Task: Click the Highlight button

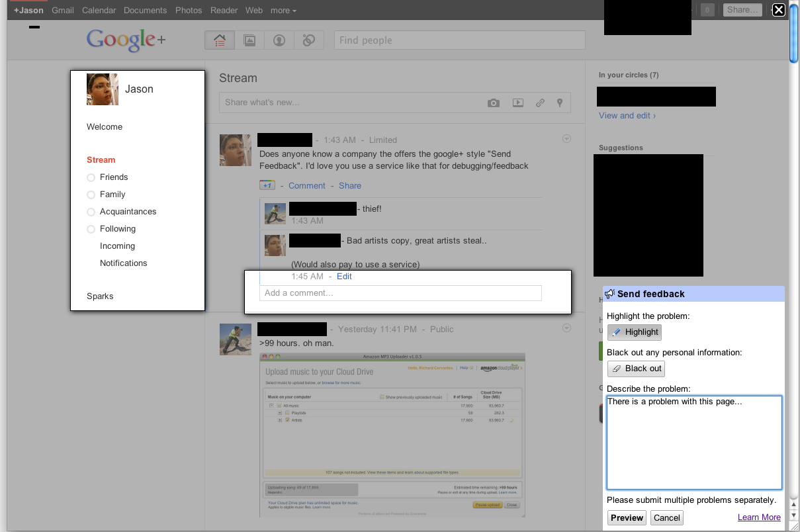Action: pos(635,332)
